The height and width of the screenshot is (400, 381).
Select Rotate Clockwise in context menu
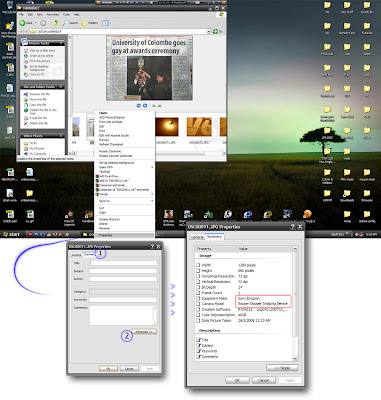[x=110, y=151]
